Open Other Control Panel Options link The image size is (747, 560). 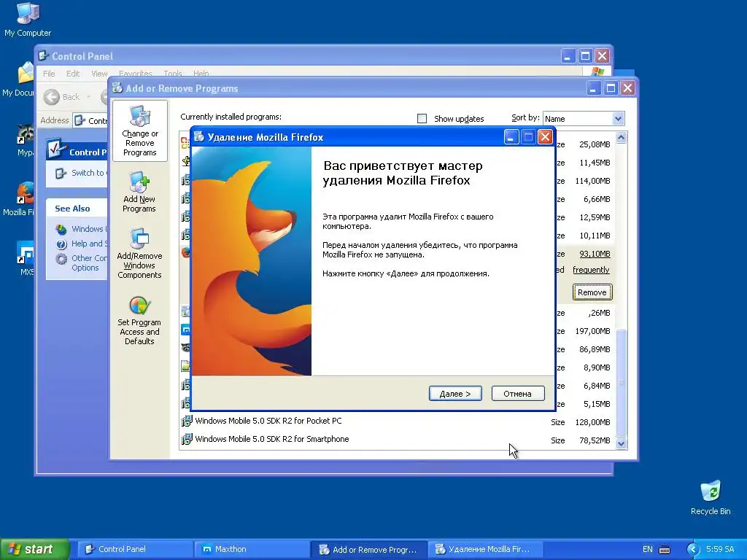[x=88, y=262]
